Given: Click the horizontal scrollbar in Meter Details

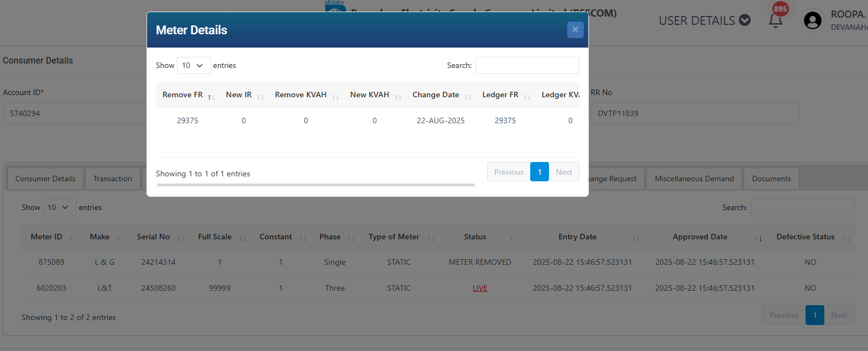Looking at the screenshot, I should coord(316,185).
